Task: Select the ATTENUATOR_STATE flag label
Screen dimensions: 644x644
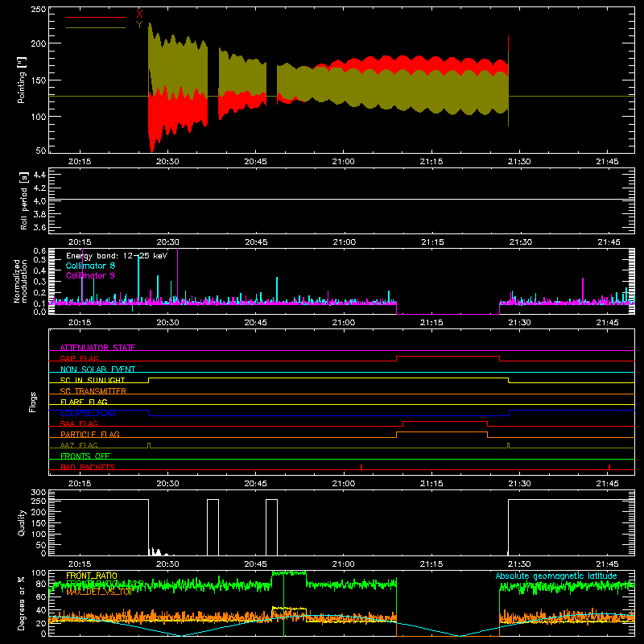Action: tap(97, 348)
